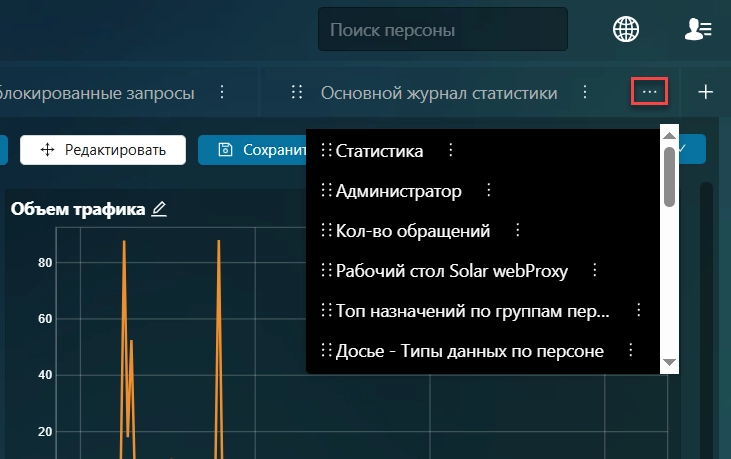Open three-dot menu next to Статистика
The width and height of the screenshot is (731, 459).
pyautogui.click(x=450, y=150)
